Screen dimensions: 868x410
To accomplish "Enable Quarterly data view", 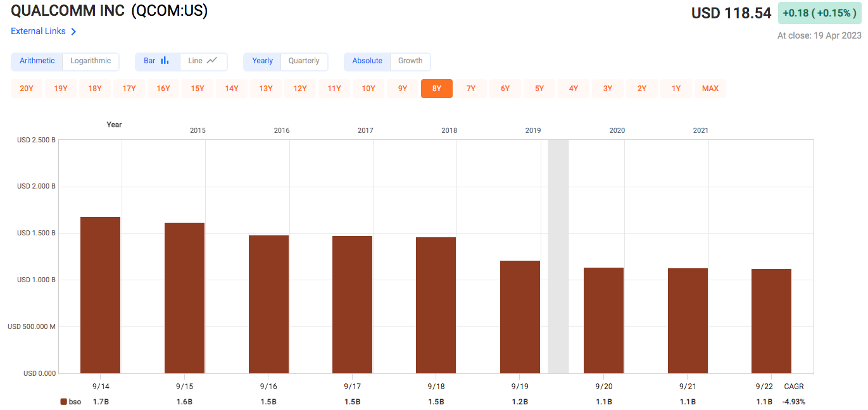I will pyautogui.click(x=304, y=61).
